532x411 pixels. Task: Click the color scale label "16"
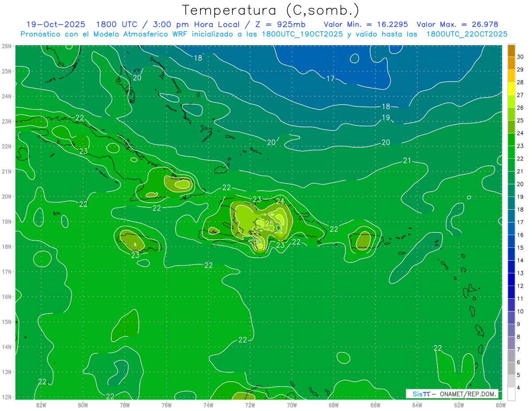coord(520,235)
